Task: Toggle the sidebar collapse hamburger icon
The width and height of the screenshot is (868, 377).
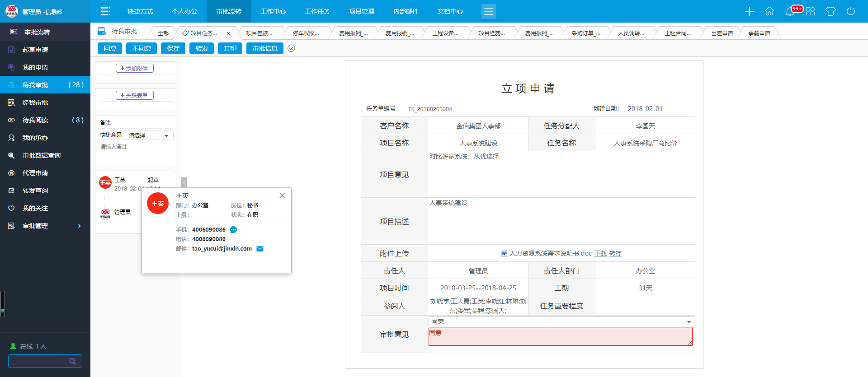Action: click(105, 11)
